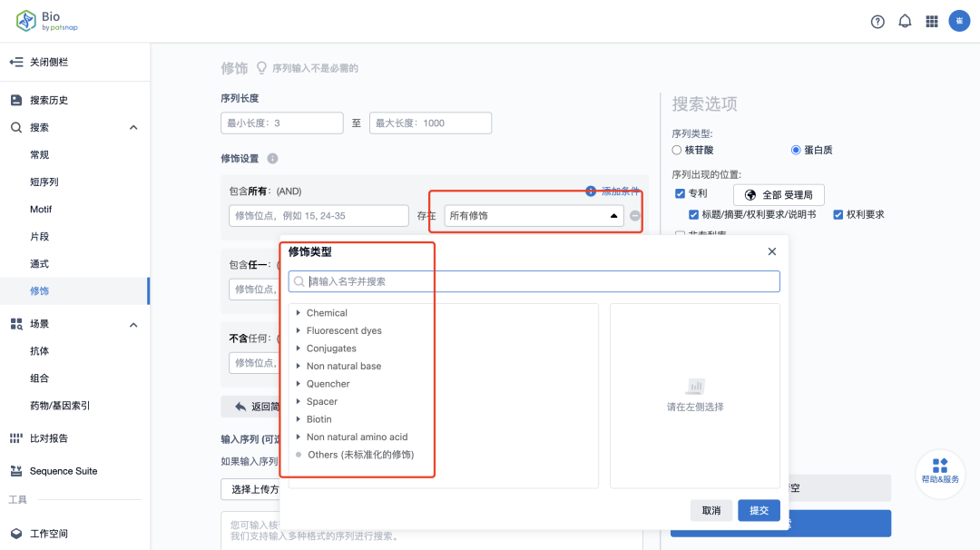Click the user avatar icon
Screen dimensions: 980x550
pyautogui.click(x=959, y=21)
